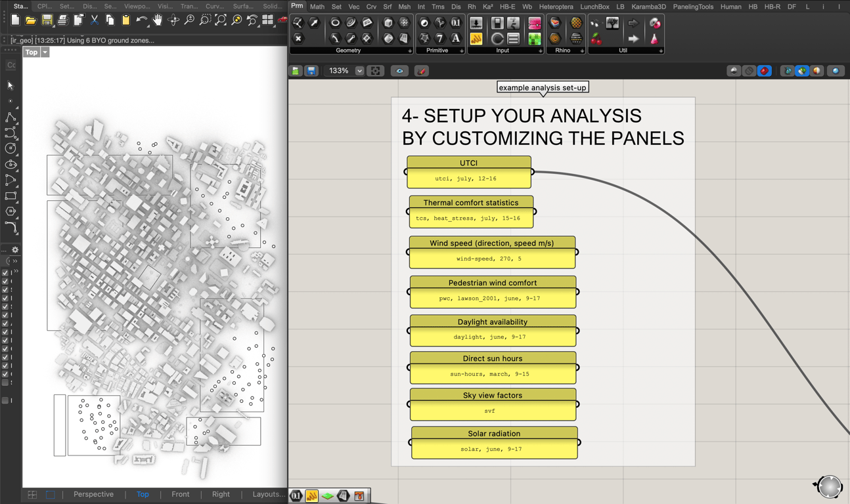
Task: Pick the Polygon tool in the sidebar
Action: (11, 211)
